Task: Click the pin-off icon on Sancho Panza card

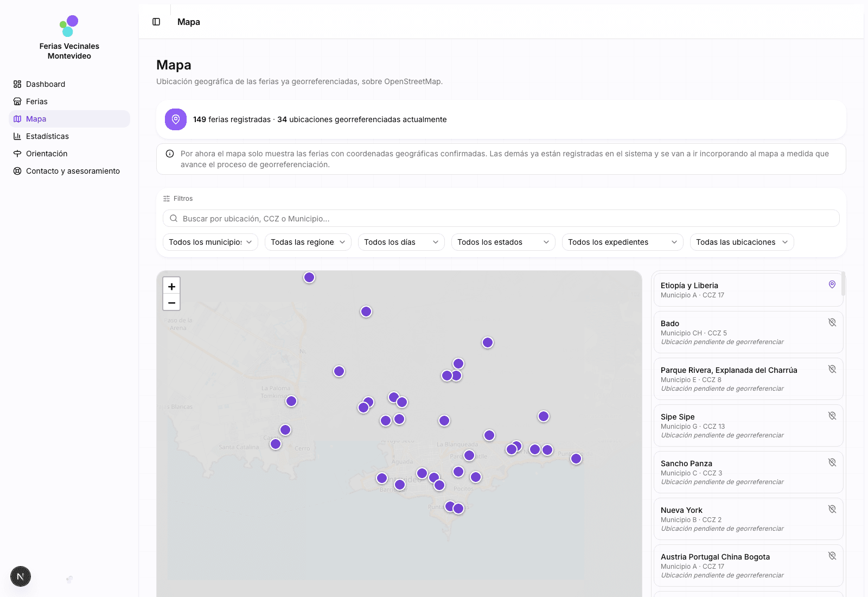Action: pyautogui.click(x=832, y=462)
